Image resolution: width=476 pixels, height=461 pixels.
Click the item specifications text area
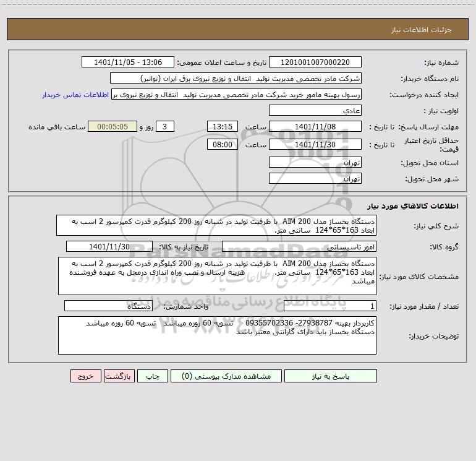(x=217, y=276)
